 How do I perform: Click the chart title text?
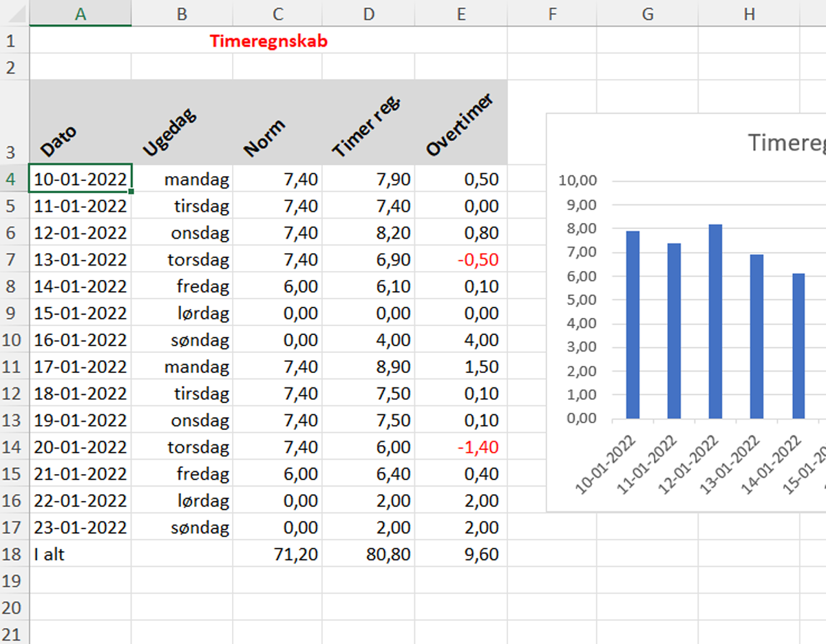(x=786, y=142)
